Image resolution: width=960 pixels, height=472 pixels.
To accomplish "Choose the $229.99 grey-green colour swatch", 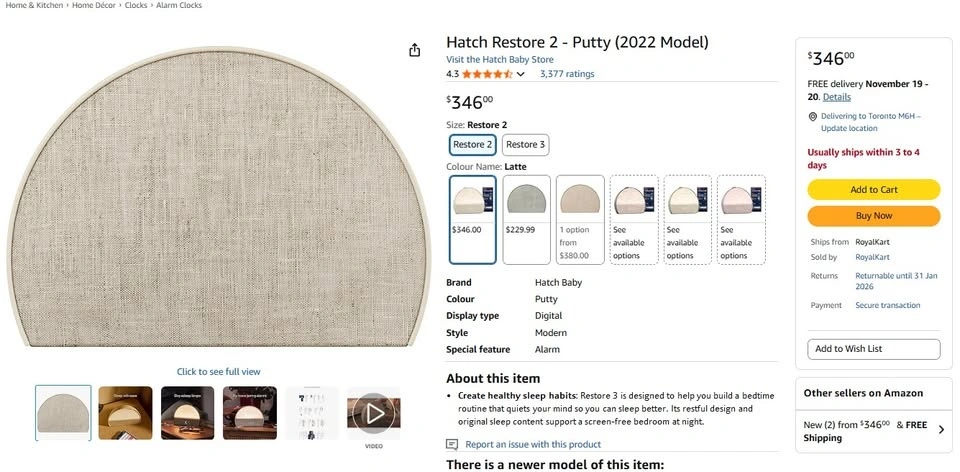I will click(x=527, y=219).
